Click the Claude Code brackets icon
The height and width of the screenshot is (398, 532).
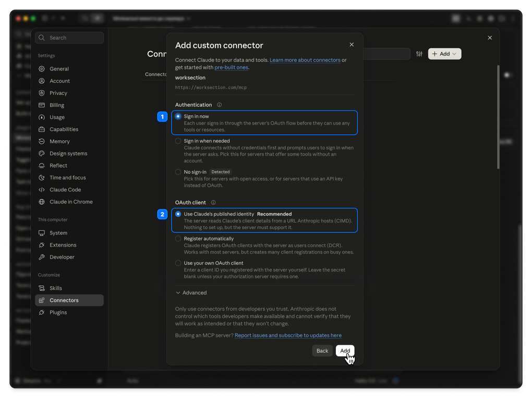pyautogui.click(x=42, y=190)
